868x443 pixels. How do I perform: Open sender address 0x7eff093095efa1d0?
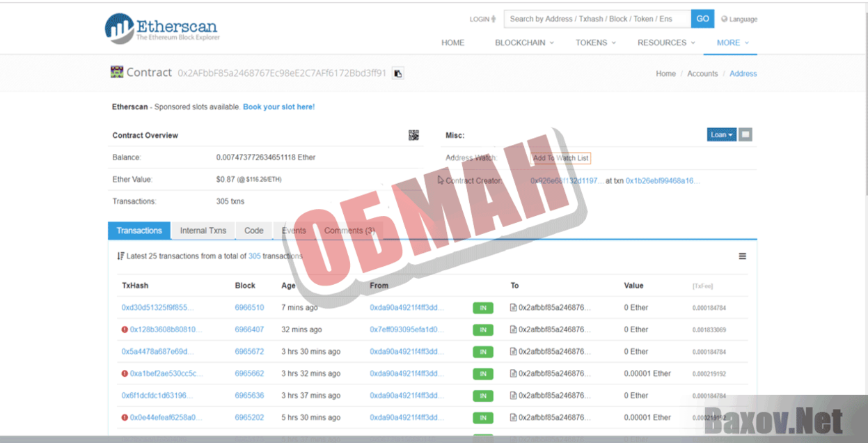(407, 329)
